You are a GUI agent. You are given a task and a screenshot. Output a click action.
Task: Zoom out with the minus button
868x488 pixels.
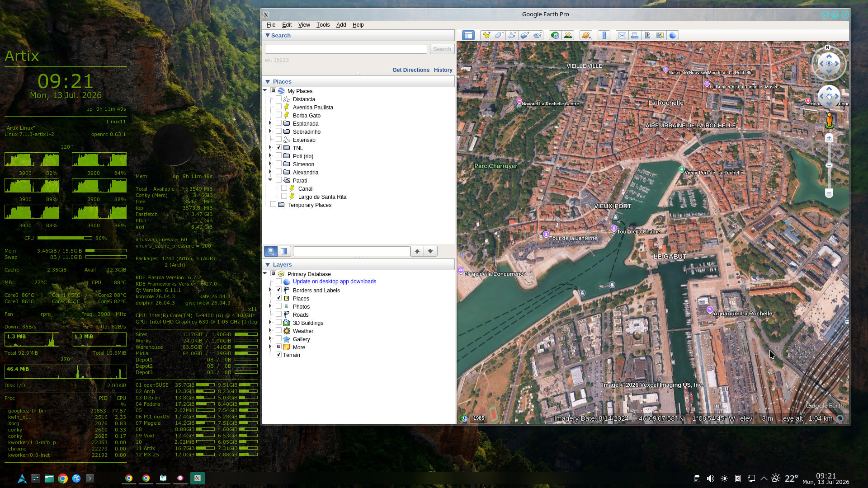pos(829,193)
